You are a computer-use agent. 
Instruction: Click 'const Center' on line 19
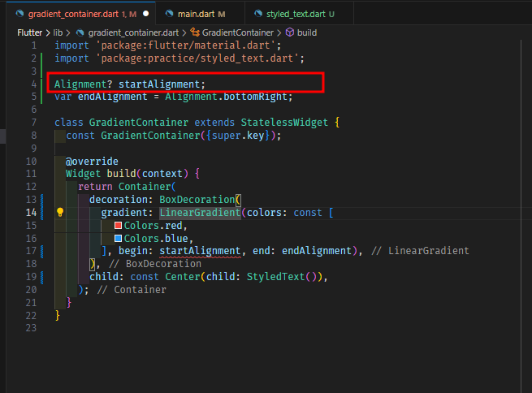[165, 277]
